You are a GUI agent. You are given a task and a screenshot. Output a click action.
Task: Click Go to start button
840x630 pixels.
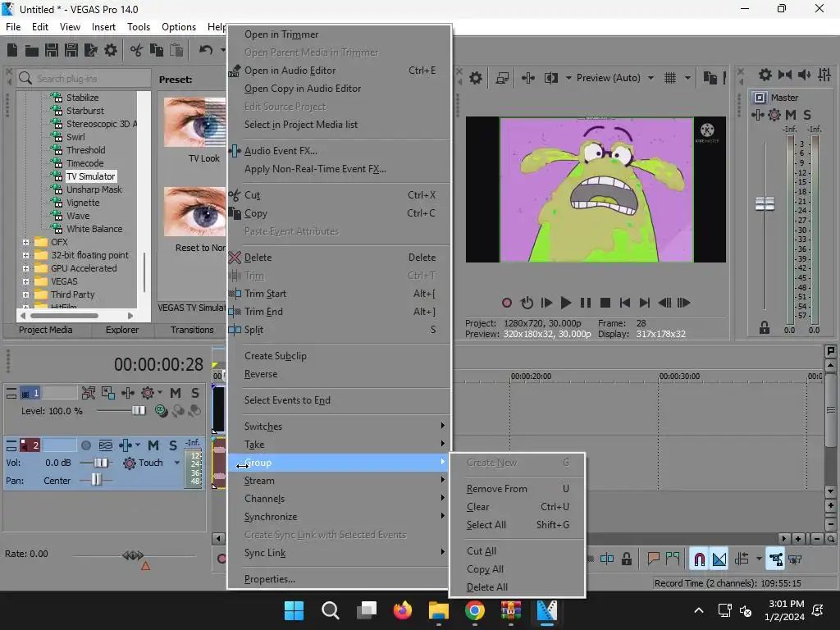[624, 303]
